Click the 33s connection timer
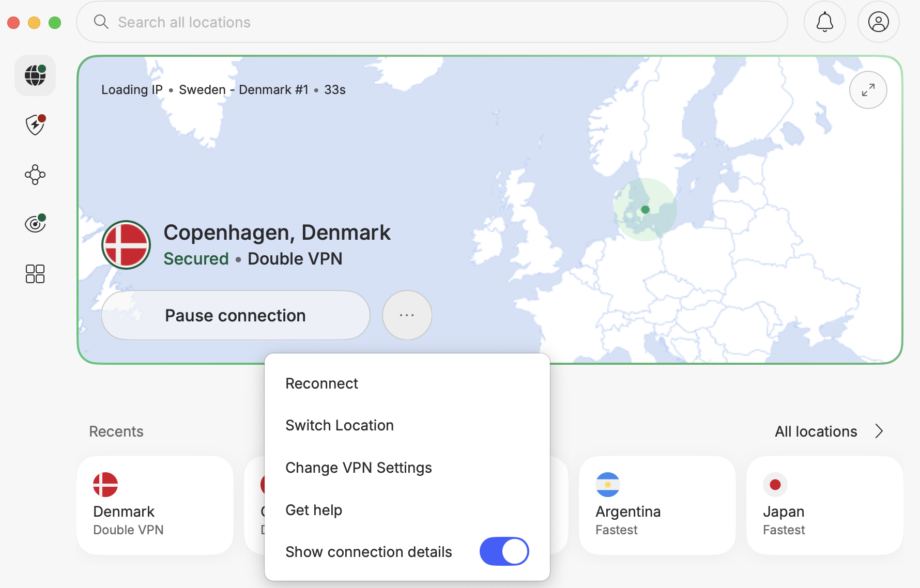920x588 pixels. click(335, 89)
